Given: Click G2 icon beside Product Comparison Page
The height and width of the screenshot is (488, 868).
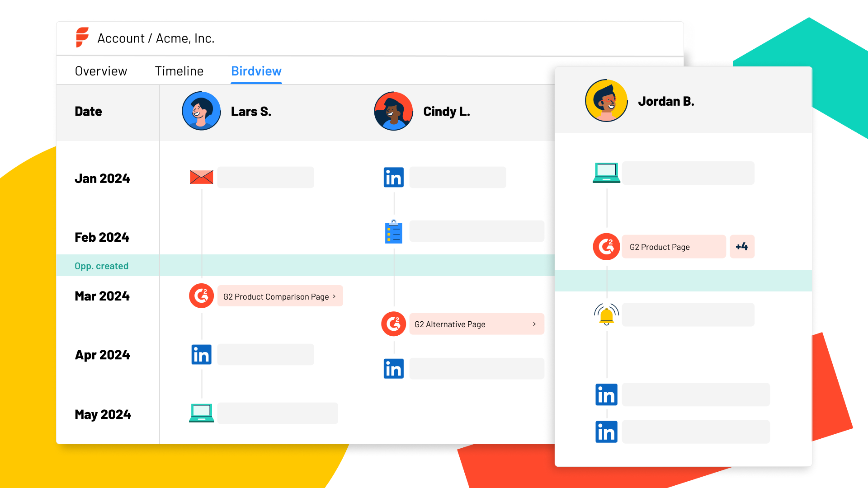Looking at the screenshot, I should (x=201, y=296).
